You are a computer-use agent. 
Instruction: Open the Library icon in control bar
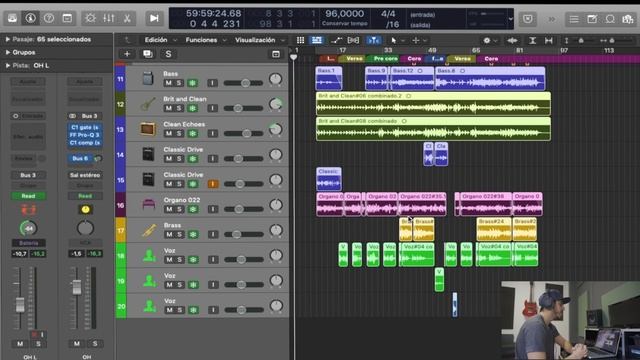[x=12, y=18]
